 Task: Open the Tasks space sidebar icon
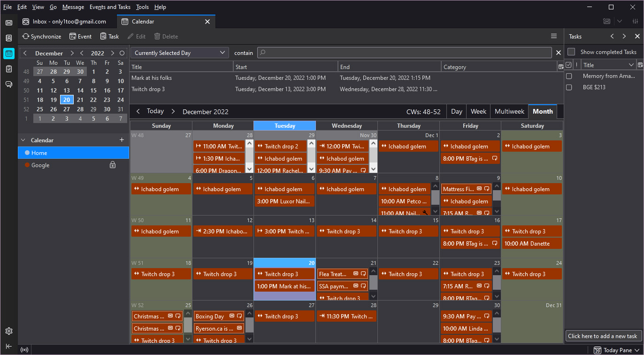[9, 69]
